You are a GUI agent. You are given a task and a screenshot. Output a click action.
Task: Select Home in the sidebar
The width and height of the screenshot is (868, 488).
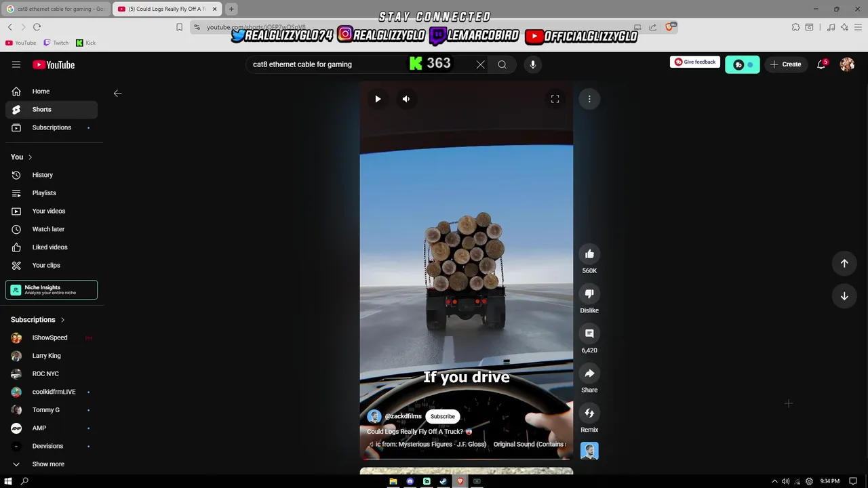tap(52, 91)
